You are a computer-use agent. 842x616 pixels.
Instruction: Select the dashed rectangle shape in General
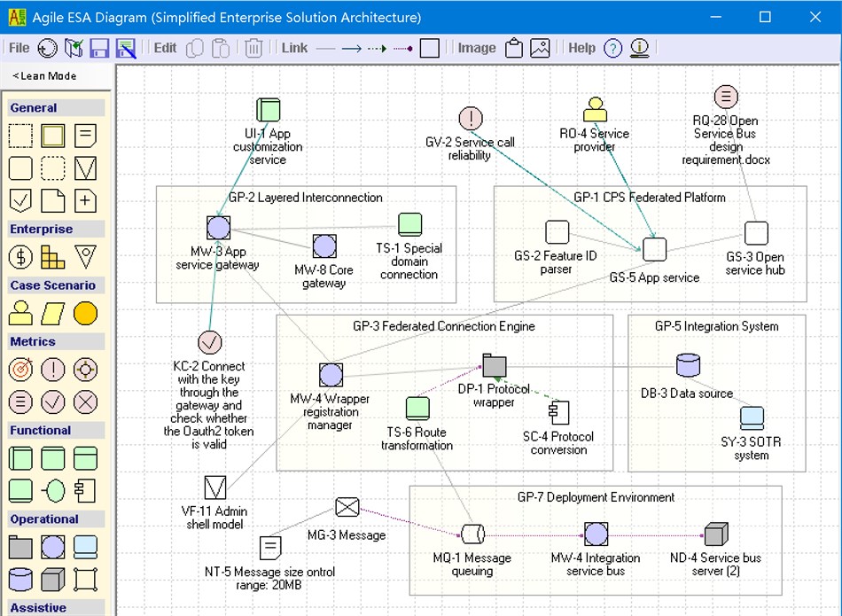(20, 136)
